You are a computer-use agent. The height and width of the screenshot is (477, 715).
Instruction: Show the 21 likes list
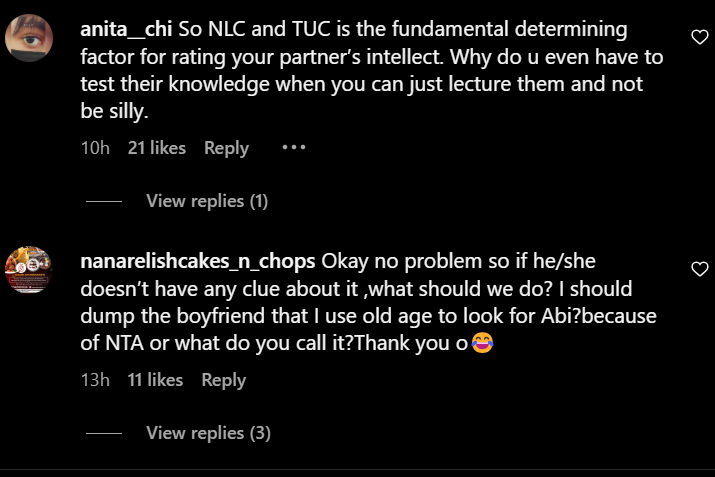(157, 148)
